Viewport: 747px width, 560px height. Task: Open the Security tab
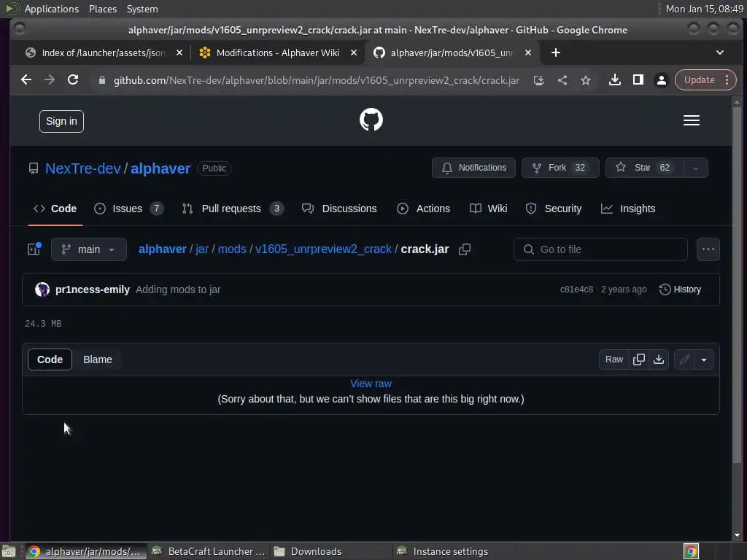point(554,209)
